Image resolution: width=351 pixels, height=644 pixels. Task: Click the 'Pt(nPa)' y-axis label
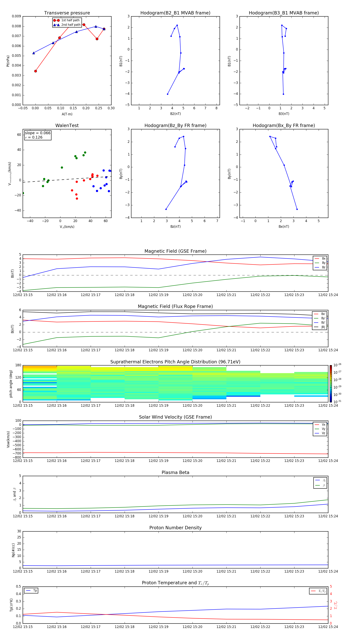(x=8, y=61)
